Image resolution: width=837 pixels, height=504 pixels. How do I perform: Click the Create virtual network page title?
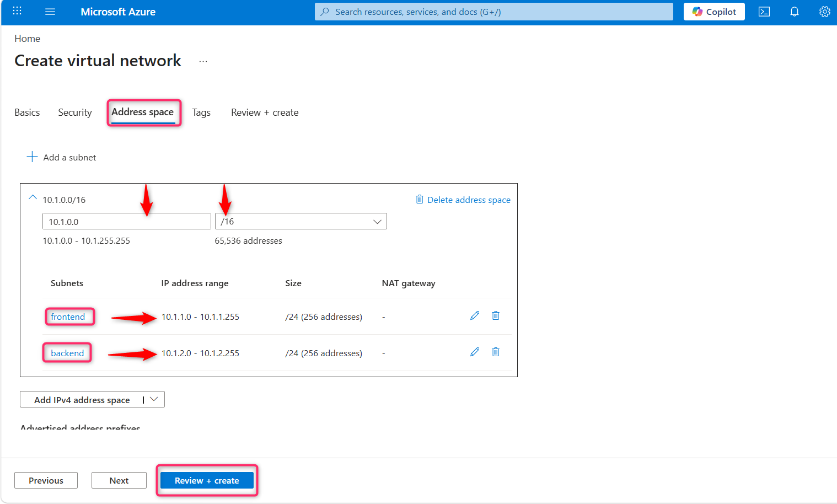[x=98, y=60]
